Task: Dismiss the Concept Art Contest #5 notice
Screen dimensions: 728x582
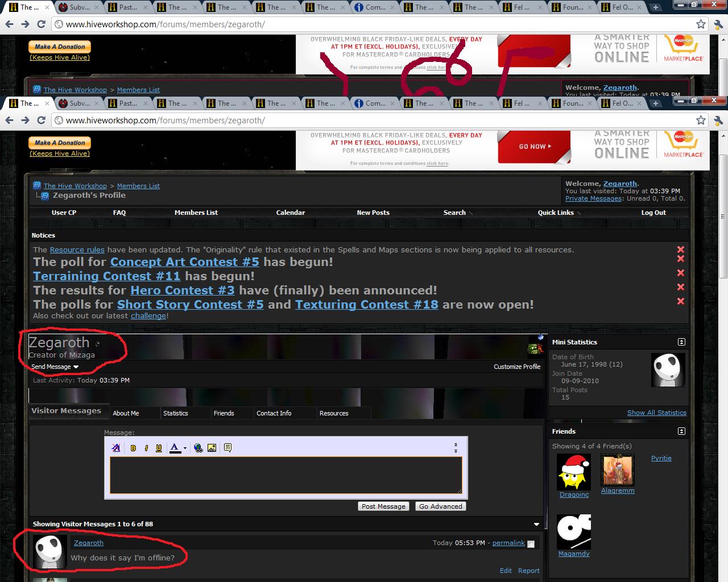Action: 681,259
